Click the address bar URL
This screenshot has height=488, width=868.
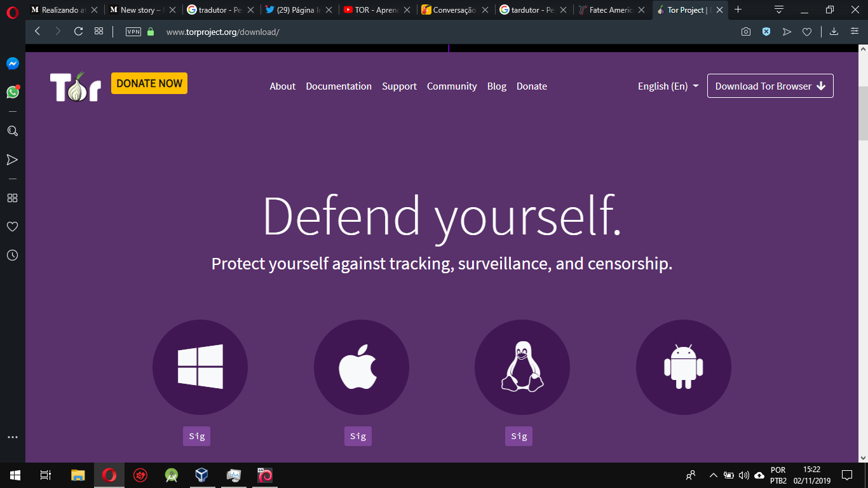tap(222, 32)
